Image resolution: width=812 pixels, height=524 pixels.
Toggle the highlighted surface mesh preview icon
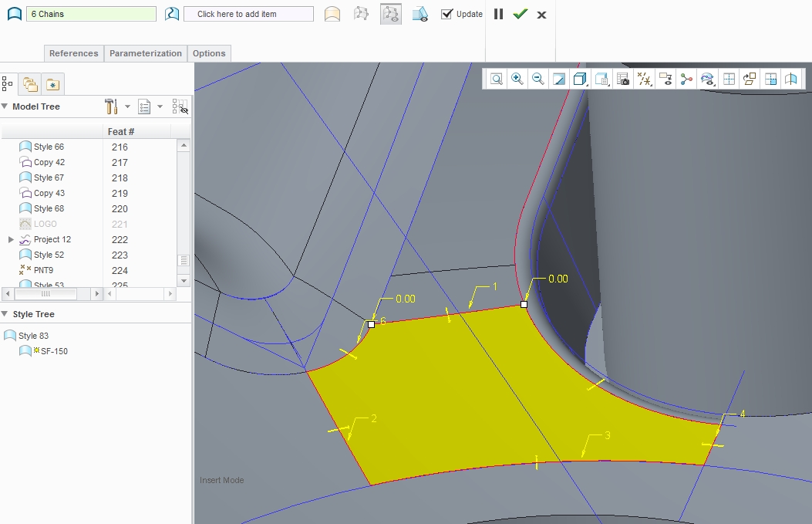pos(390,14)
